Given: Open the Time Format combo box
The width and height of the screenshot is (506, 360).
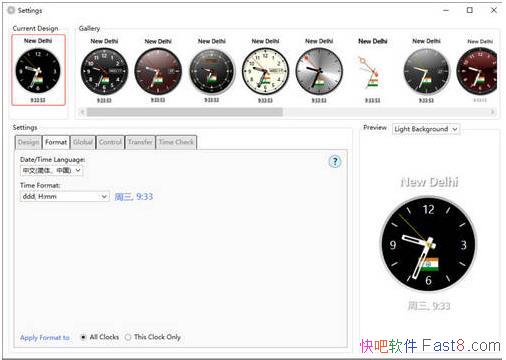Looking at the screenshot, I should [x=65, y=196].
